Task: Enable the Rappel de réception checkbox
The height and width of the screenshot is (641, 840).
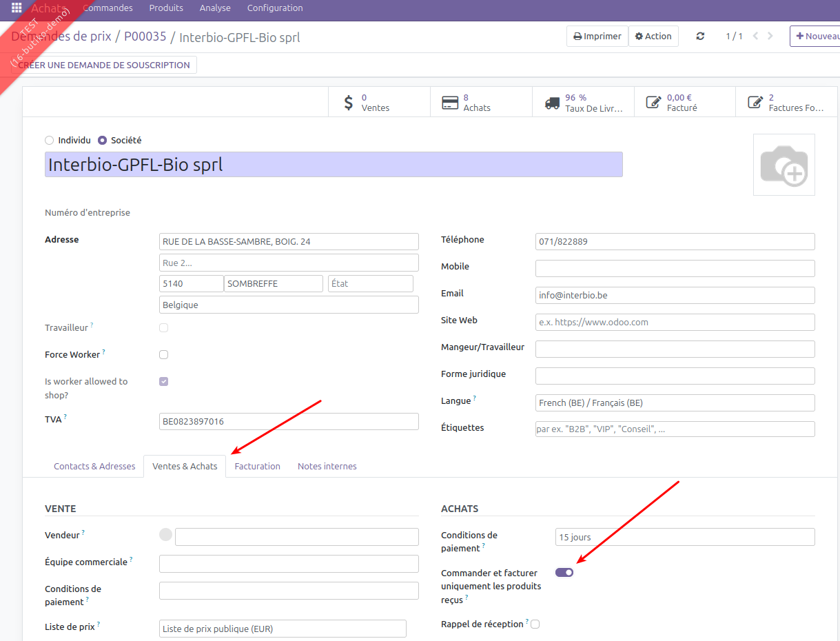Action: click(x=535, y=624)
